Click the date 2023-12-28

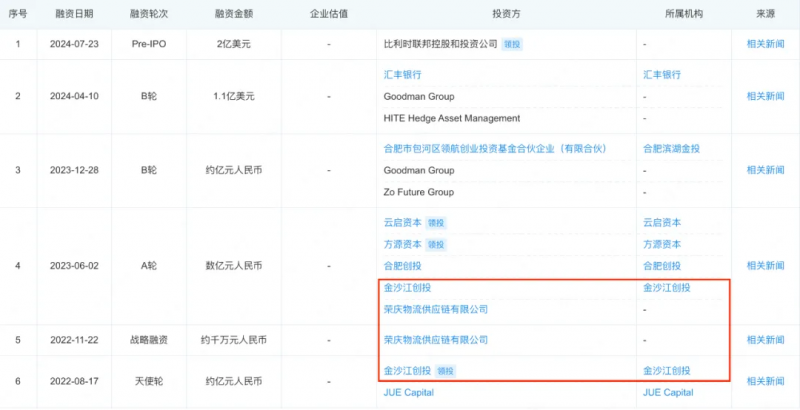[74, 170]
